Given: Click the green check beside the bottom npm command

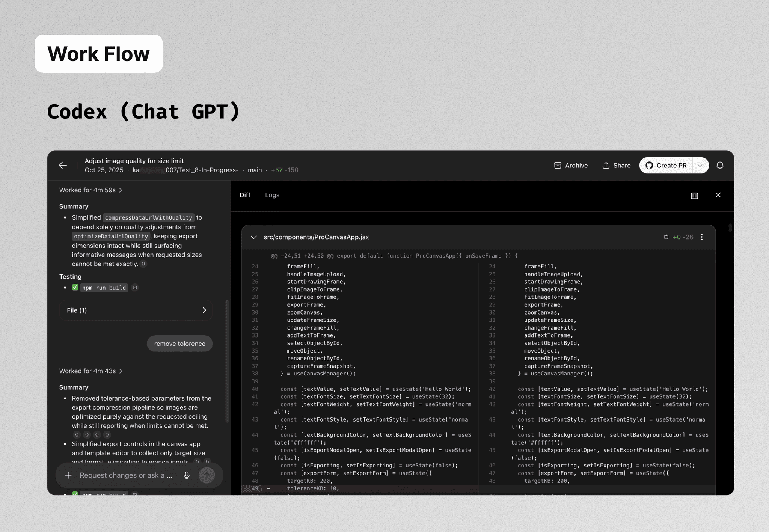Looking at the screenshot, I should pyautogui.click(x=75, y=494).
